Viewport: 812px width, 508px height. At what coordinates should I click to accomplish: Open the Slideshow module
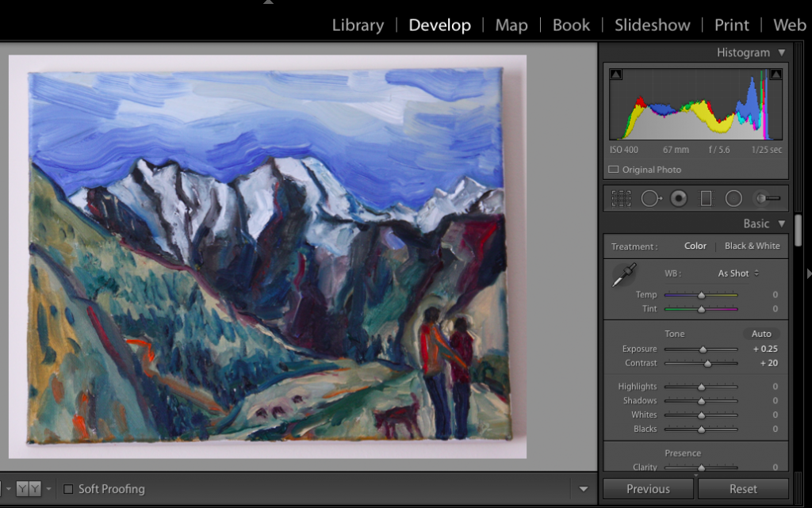pyautogui.click(x=652, y=25)
